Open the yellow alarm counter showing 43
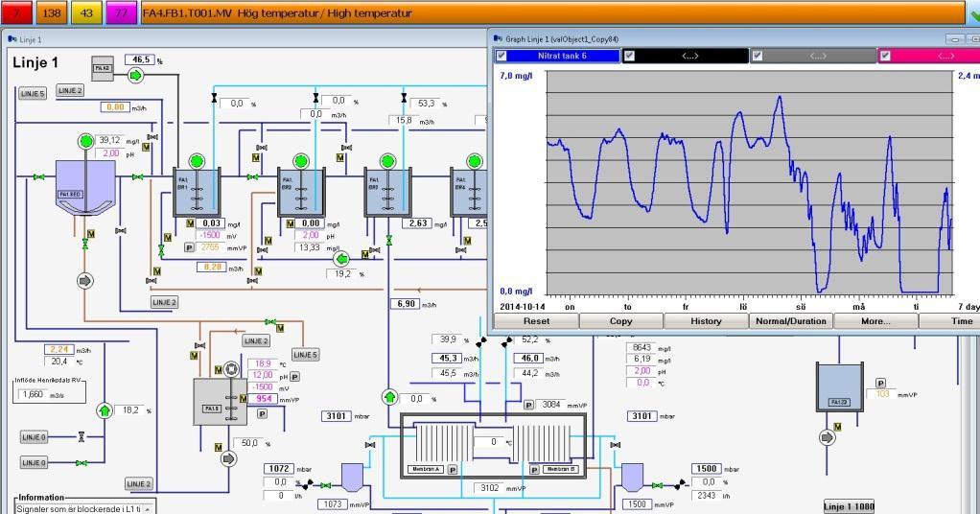This screenshot has height=514, width=980. (86, 12)
